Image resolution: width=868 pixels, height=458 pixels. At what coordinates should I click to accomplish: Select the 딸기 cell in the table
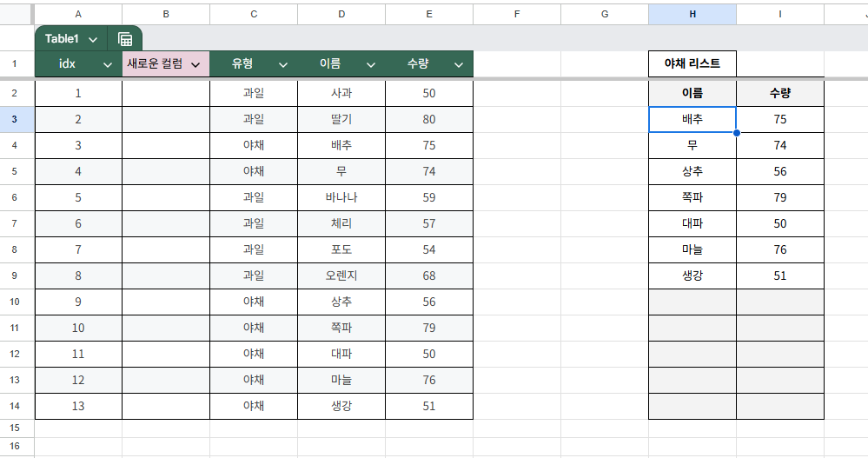[x=341, y=119]
